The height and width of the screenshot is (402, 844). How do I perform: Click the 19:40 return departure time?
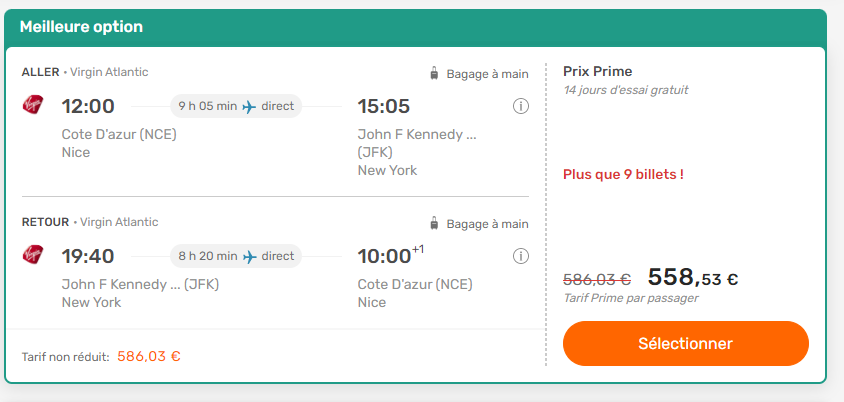point(88,257)
